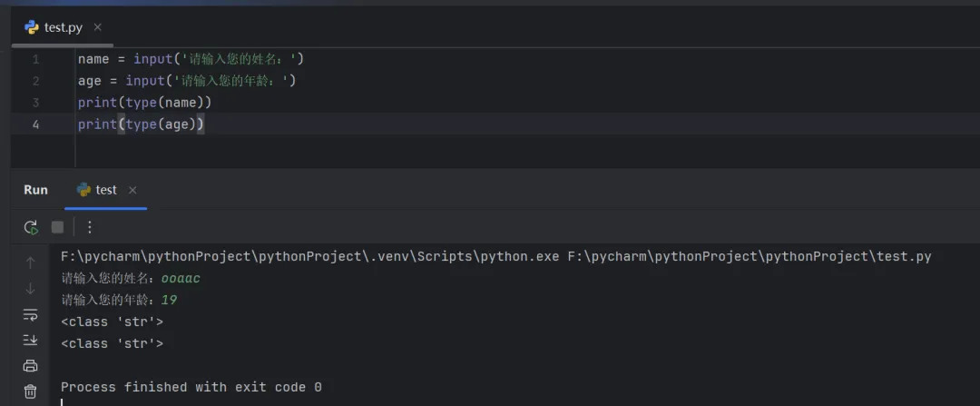Toggle soft-wrap in the console

[x=31, y=314]
